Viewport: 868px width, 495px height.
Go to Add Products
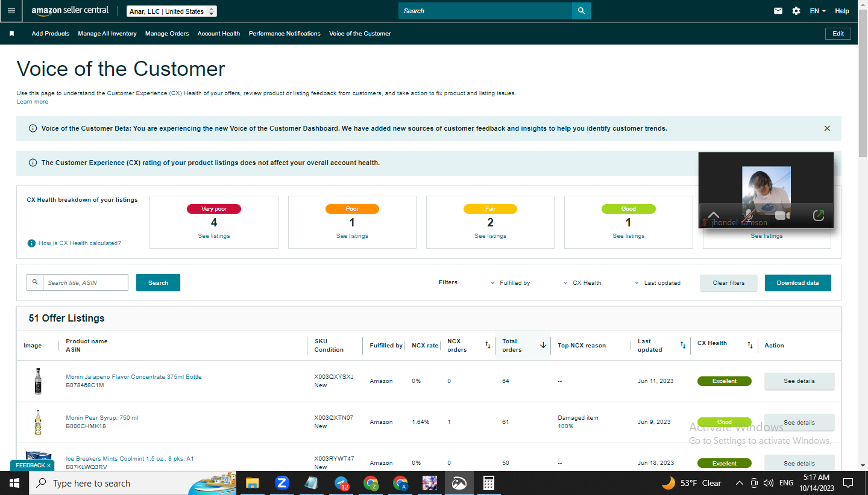tap(51, 34)
